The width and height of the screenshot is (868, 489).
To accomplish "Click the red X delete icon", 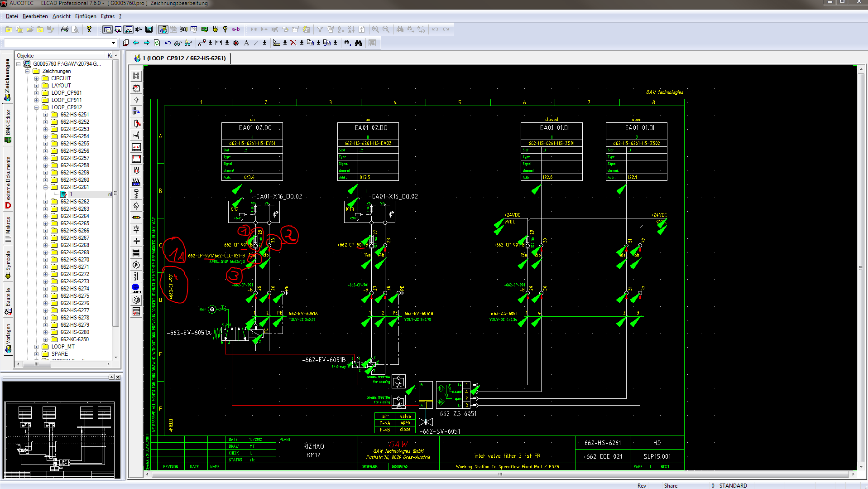I will (293, 43).
